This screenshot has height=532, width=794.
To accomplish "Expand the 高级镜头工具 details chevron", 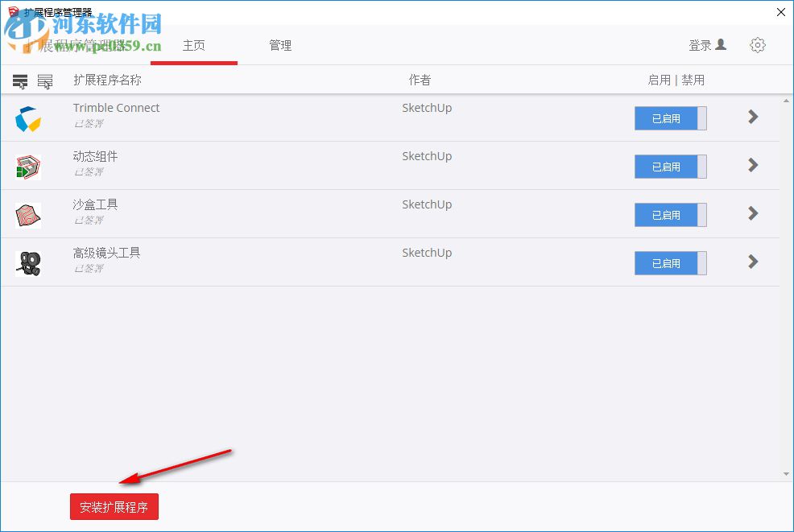I will 752,262.
